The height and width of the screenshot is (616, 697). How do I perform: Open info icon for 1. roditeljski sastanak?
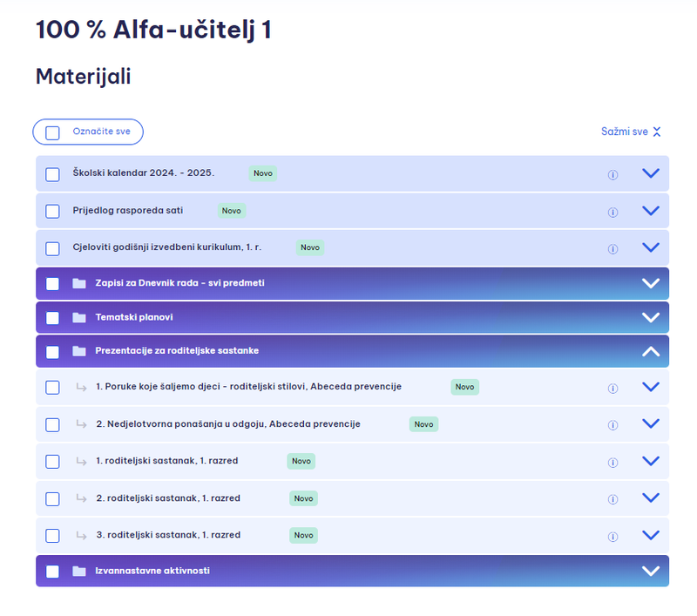coord(612,463)
